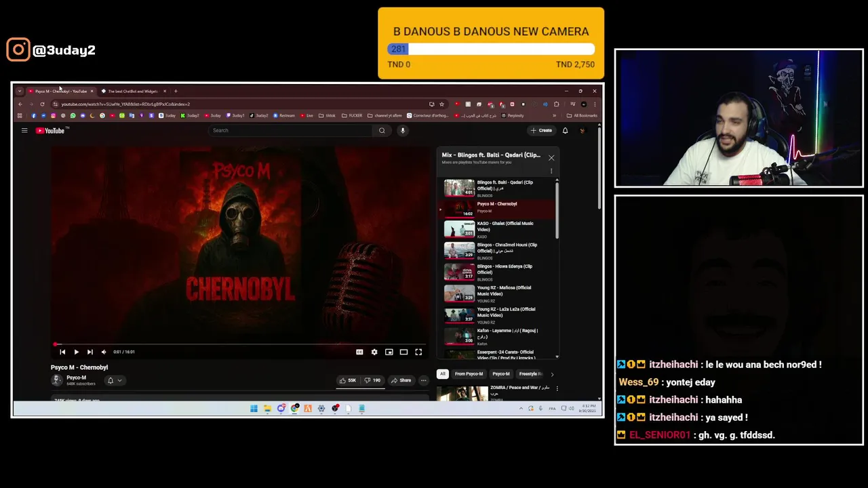Open the All Bookmarks folder
The image size is (868, 488).
(x=582, y=116)
